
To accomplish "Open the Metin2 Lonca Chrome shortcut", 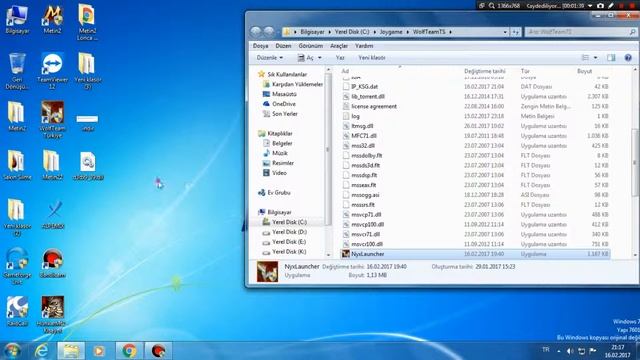I will click(87, 22).
